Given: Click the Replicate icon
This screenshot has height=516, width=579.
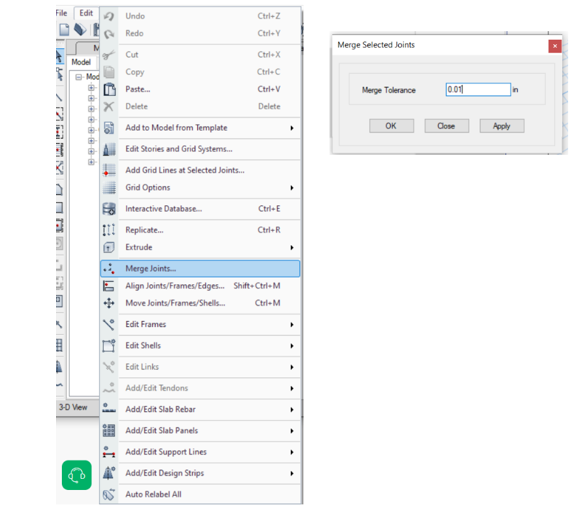Looking at the screenshot, I should (x=109, y=230).
